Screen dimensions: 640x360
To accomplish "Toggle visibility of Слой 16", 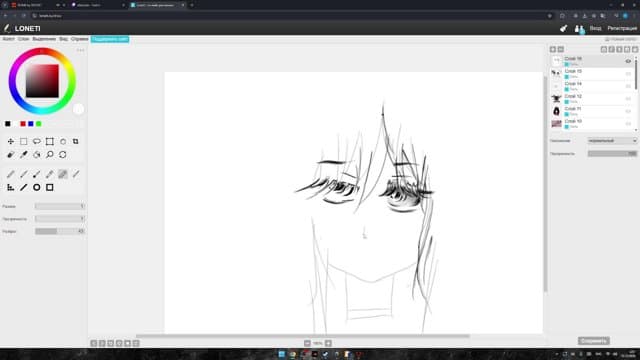I will pos(628,61).
